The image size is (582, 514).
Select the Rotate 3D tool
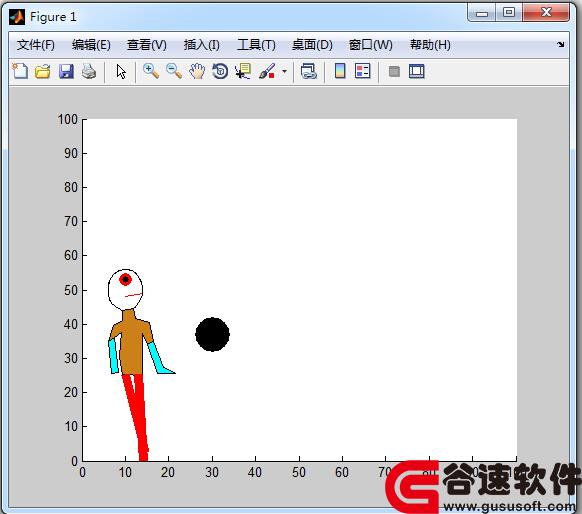pyautogui.click(x=220, y=71)
